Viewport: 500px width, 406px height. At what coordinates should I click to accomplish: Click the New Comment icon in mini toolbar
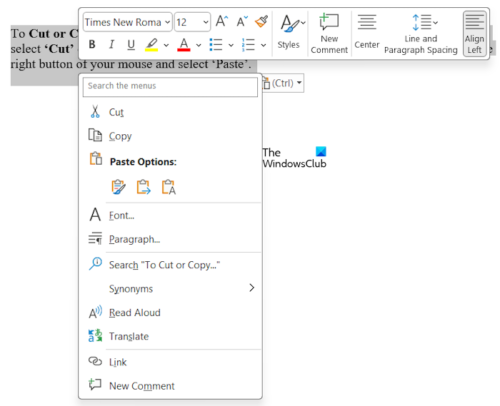[x=329, y=33]
